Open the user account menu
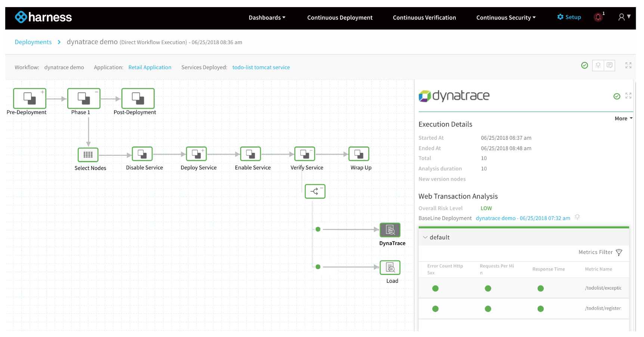The width and height of the screenshot is (644, 337). (624, 17)
